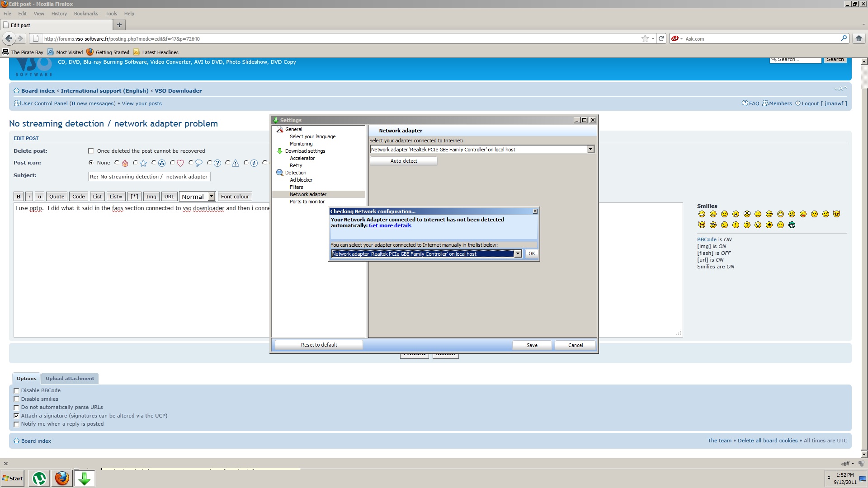The width and height of the screenshot is (868, 488).
Task: Open the Get more details link
Action: pyautogui.click(x=390, y=225)
